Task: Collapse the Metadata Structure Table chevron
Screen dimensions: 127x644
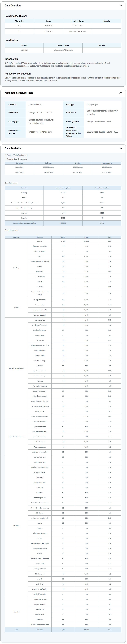Action: tap(121, 93)
